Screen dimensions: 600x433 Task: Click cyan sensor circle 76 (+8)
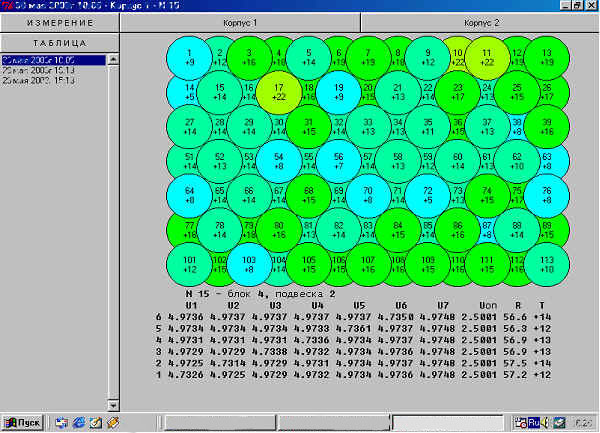(547, 196)
